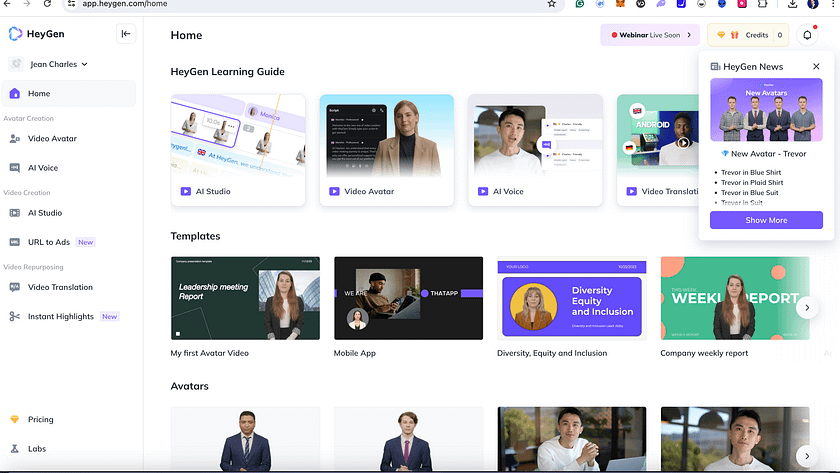The image size is (840, 473).
Task: Select the Diversity, Equity and Inclusion template
Action: click(x=571, y=298)
